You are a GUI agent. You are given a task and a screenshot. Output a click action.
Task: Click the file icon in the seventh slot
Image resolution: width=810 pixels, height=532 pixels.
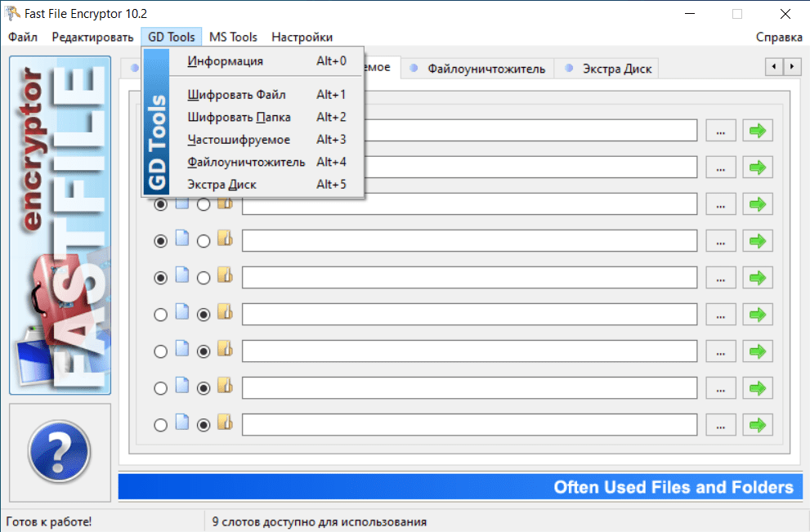181,349
